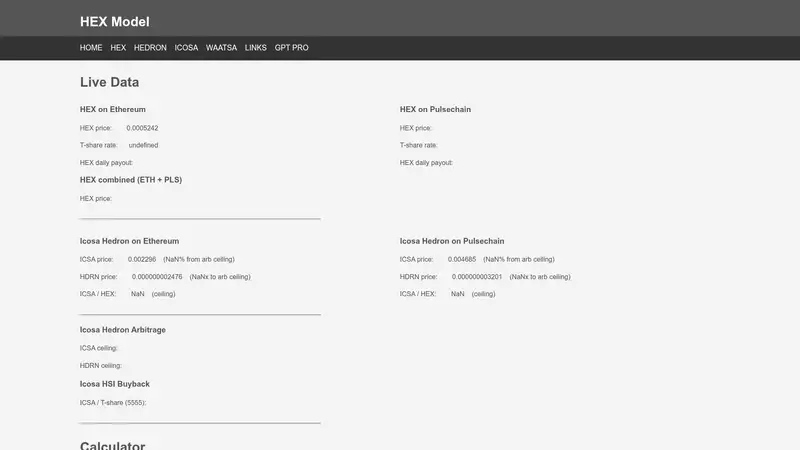Click the ICSA / T-share (5555) label
Screen dimensions: 800x450
113,403
